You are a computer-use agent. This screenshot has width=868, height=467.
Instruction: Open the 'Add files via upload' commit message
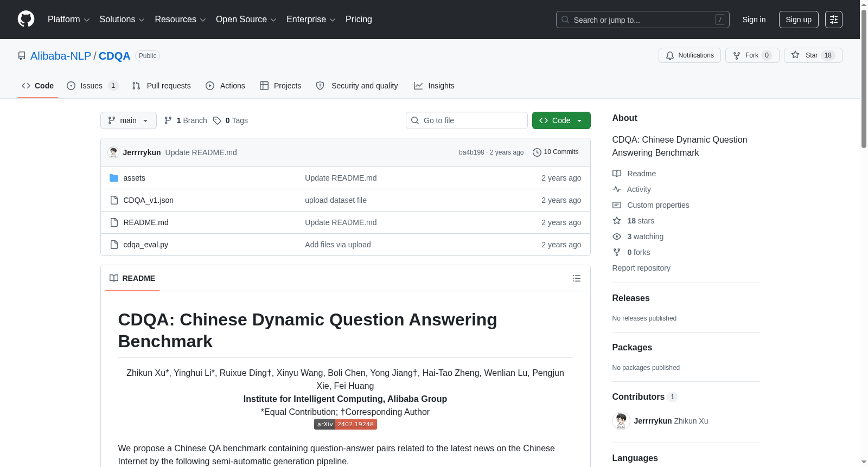(x=338, y=245)
